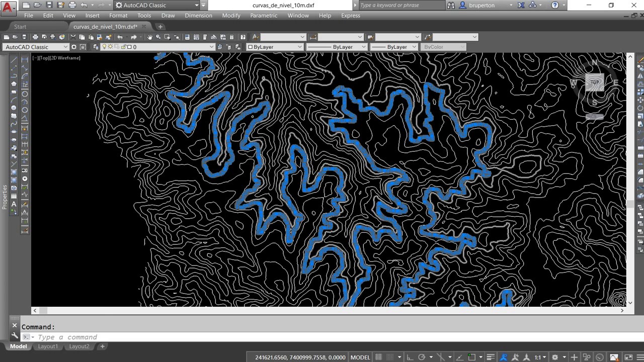The height and width of the screenshot is (362, 644).
Task: Toggle layer 0 lightbulb on/off
Action: coord(104,47)
